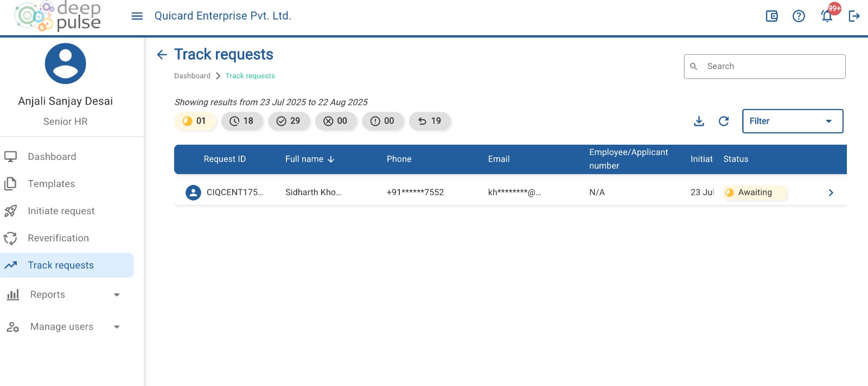Click the Phone column header

(x=399, y=159)
